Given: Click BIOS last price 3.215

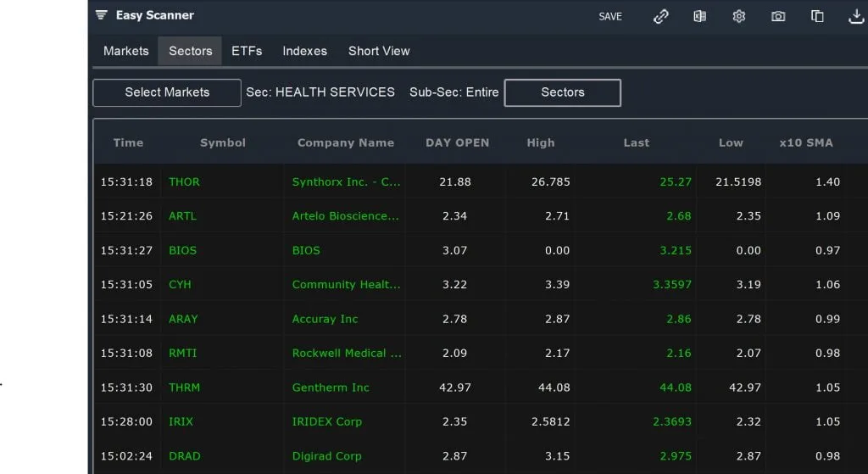Looking at the screenshot, I should 676,250.
